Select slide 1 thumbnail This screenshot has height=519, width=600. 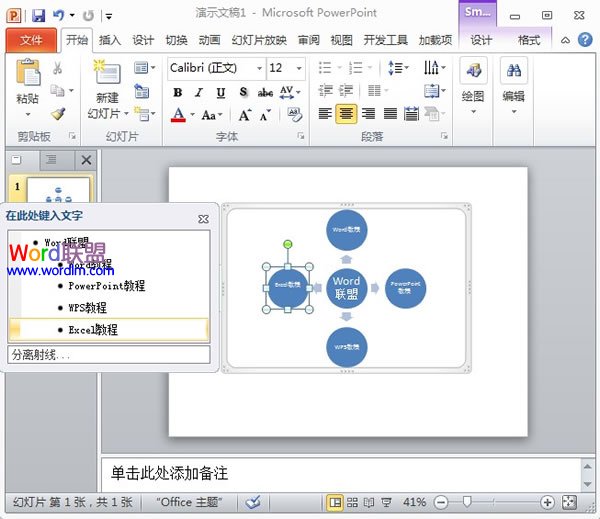pyautogui.click(x=58, y=190)
